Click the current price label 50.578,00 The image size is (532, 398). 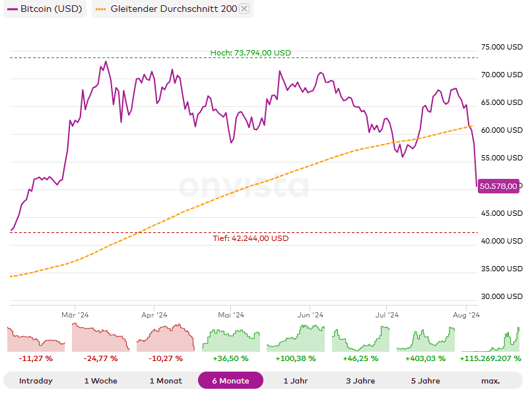[x=498, y=186]
